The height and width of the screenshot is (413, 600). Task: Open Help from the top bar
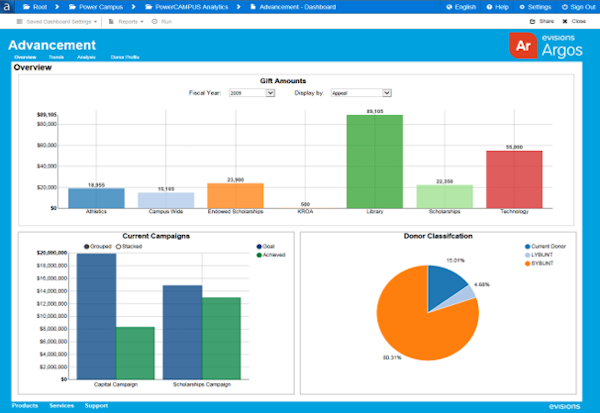[497, 7]
